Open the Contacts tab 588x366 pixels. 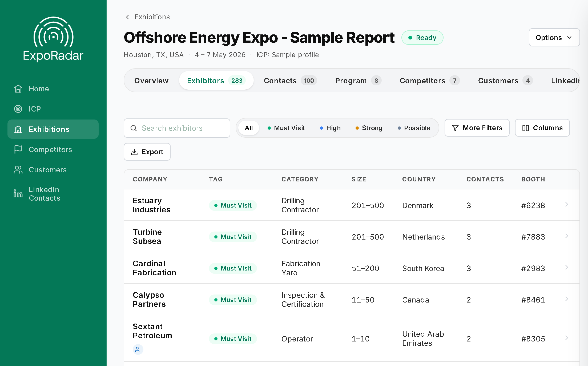290,81
